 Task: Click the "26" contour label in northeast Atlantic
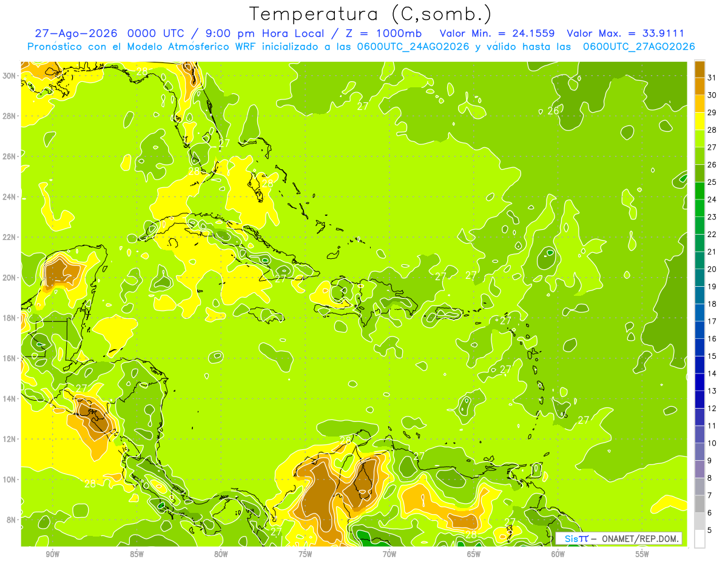point(553,111)
